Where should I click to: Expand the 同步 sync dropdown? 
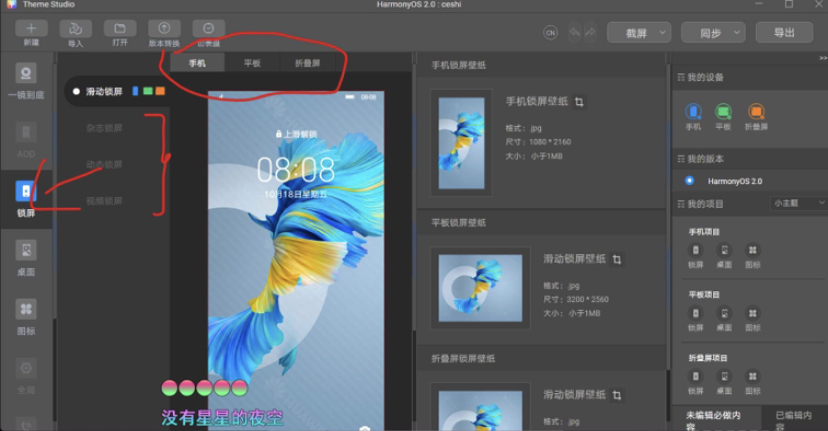click(716, 33)
